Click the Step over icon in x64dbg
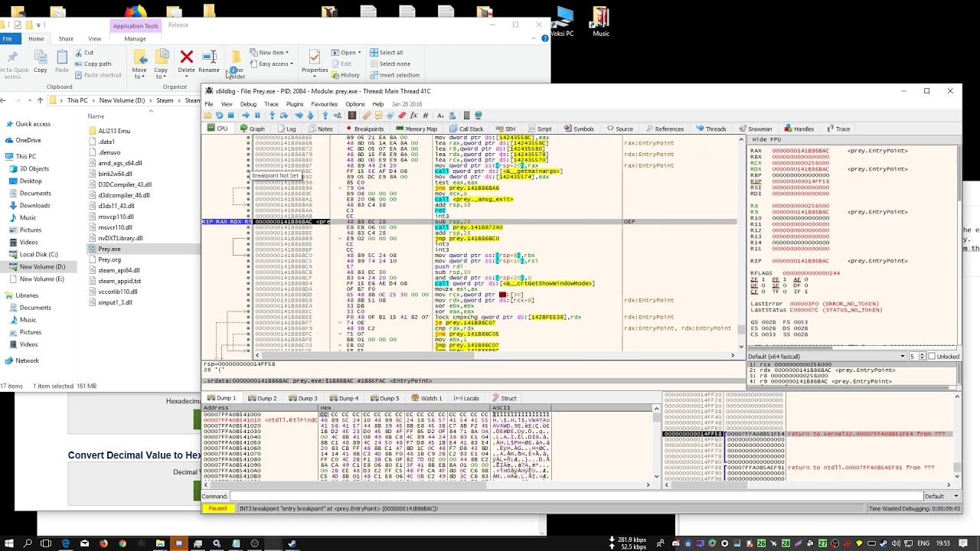 tap(284, 116)
